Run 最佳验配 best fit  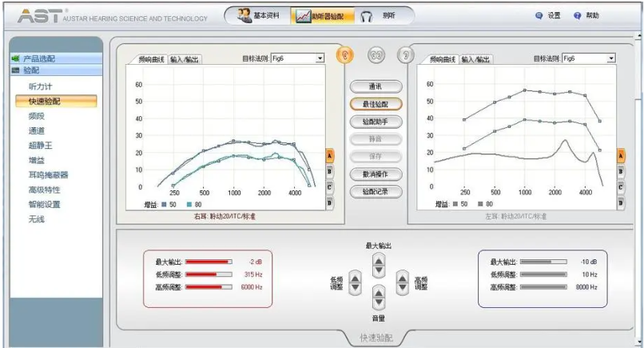pos(376,104)
